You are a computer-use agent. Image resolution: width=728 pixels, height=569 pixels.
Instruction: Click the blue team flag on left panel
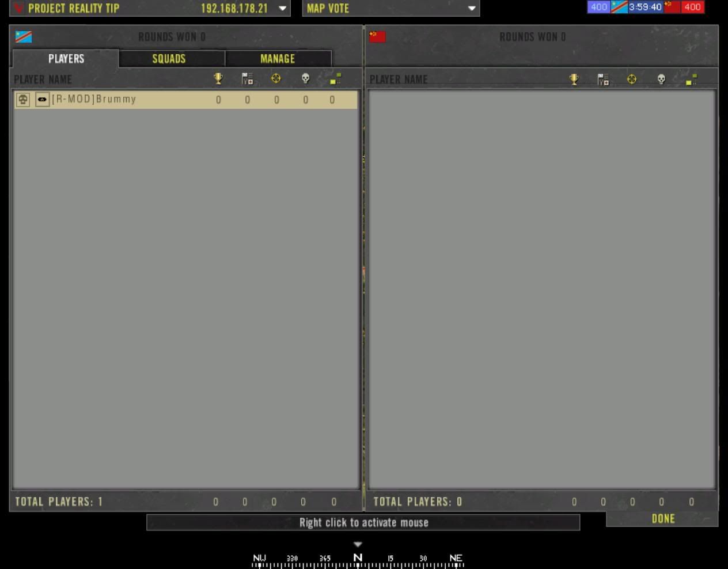pyautogui.click(x=24, y=37)
